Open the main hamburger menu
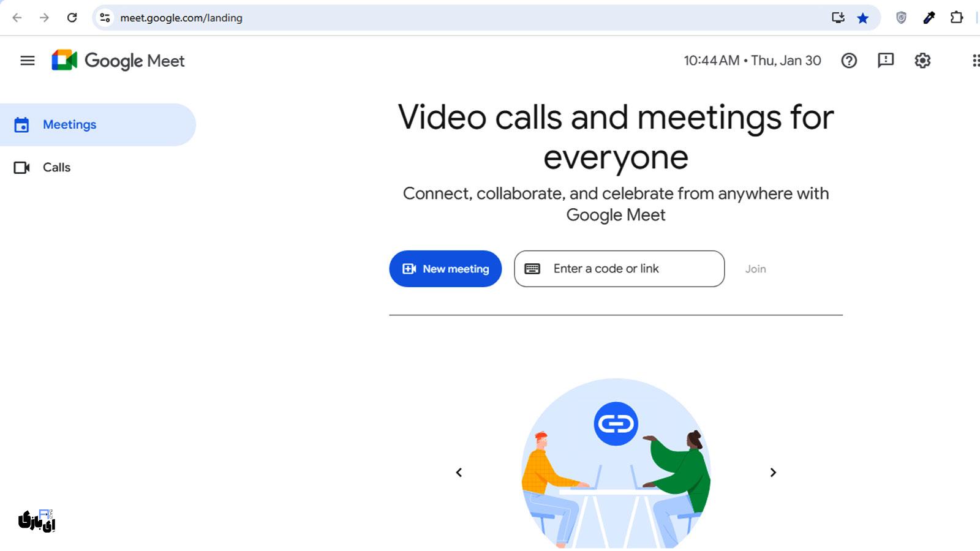The height and width of the screenshot is (551, 980). tap(28, 61)
